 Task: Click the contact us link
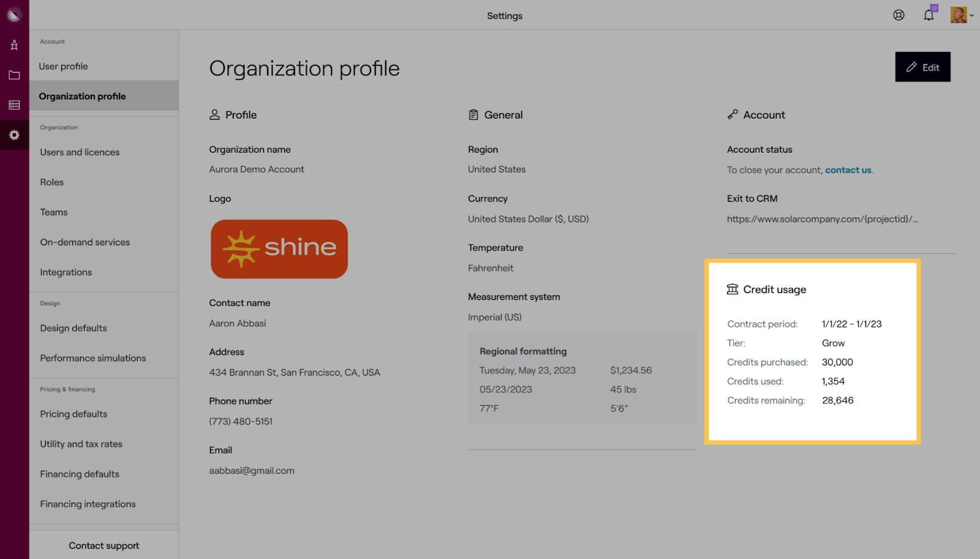[848, 170]
